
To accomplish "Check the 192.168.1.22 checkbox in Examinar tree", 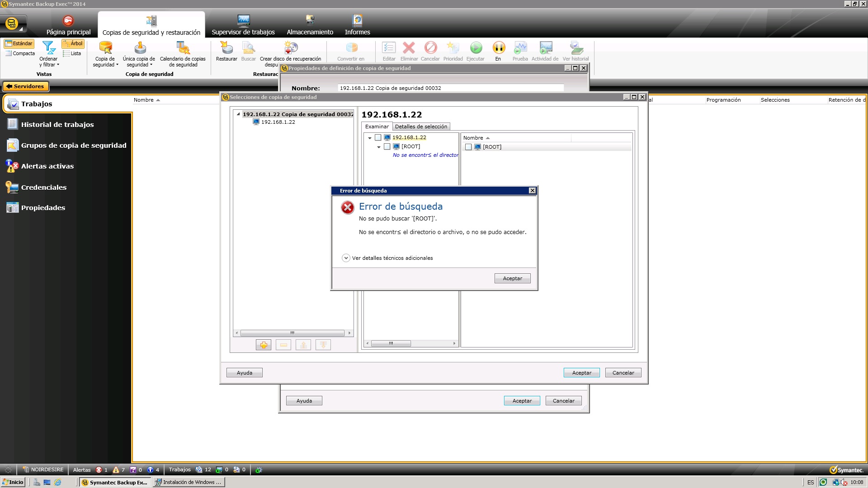I will [x=378, y=137].
